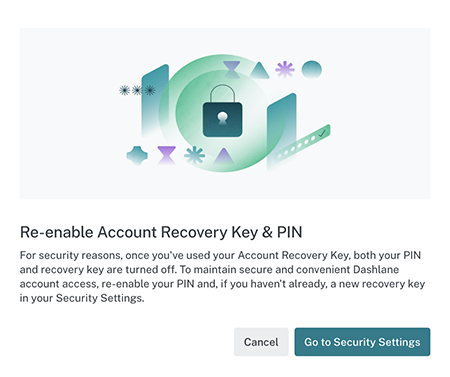Go to Security Settings
Viewport: 450px width, 377px height.
pyautogui.click(x=362, y=342)
